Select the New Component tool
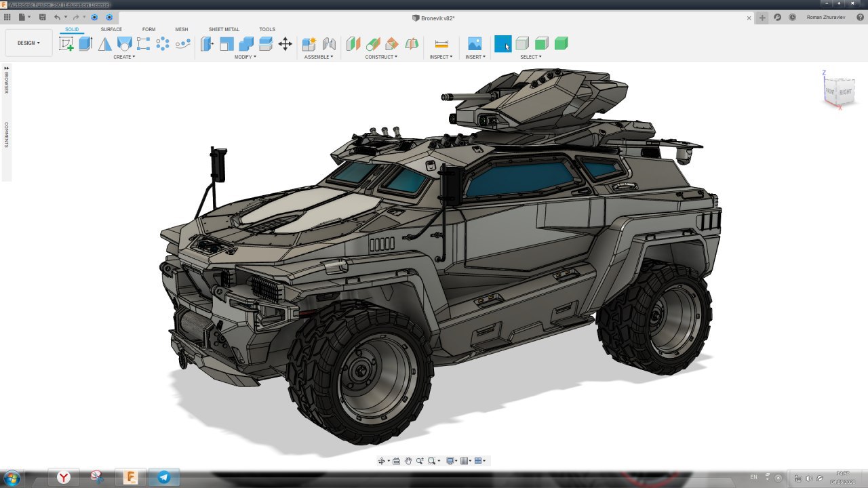This screenshot has width=868, height=488. [309, 44]
